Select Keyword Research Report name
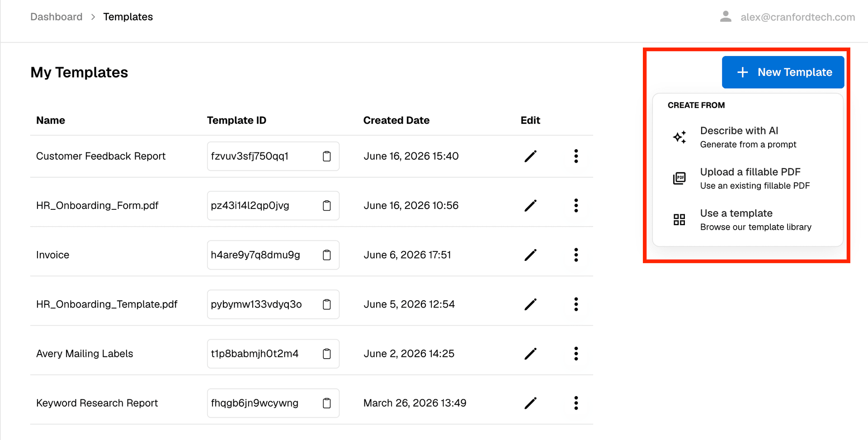Viewport: 868px width, 440px height. click(x=97, y=402)
